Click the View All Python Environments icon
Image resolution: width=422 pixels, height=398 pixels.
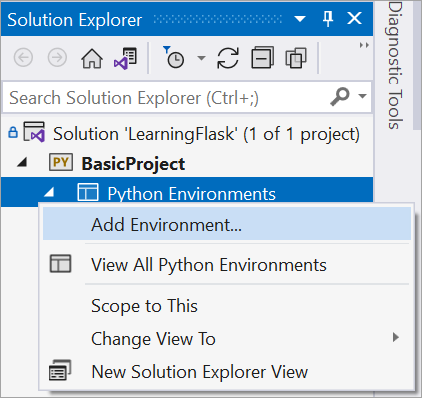pyautogui.click(x=60, y=264)
